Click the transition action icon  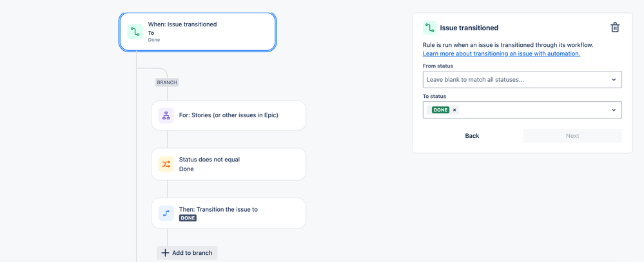(166, 213)
